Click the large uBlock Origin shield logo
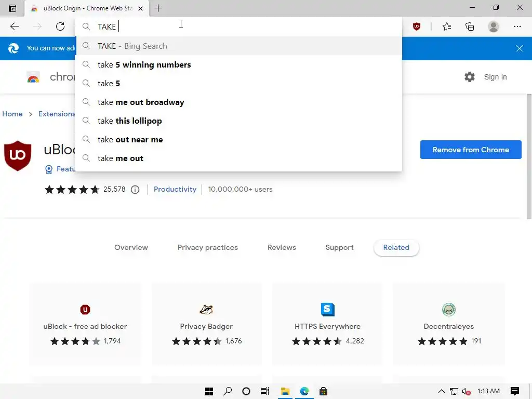The height and width of the screenshot is (399, 532). (x=18, y=156)
